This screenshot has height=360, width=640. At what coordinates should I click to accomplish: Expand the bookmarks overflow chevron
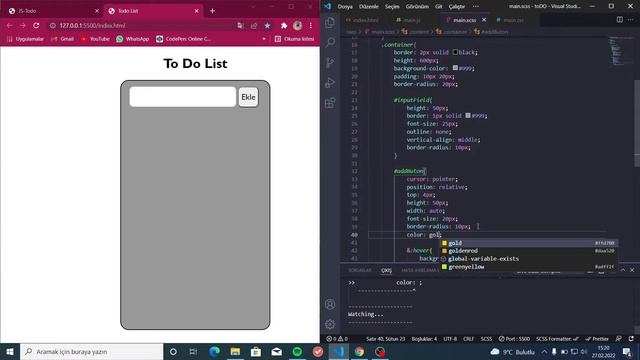click(x=264, y=39)
